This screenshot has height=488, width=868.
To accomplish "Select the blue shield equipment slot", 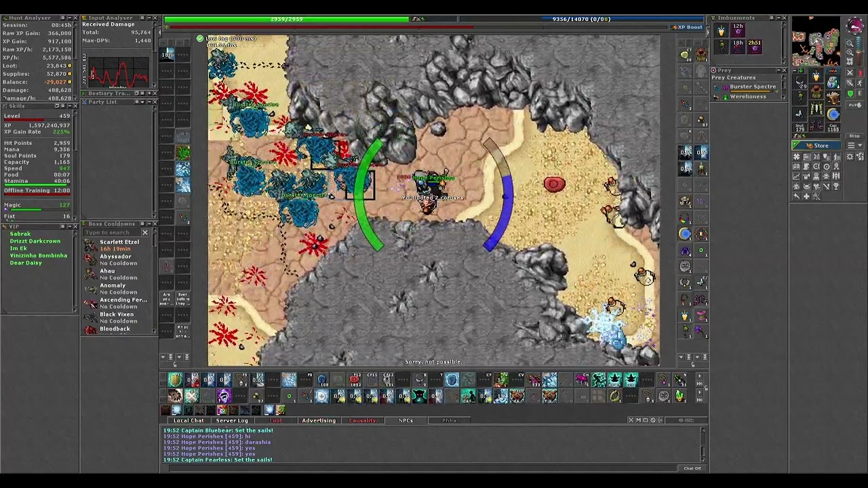I will pos(833,114).
